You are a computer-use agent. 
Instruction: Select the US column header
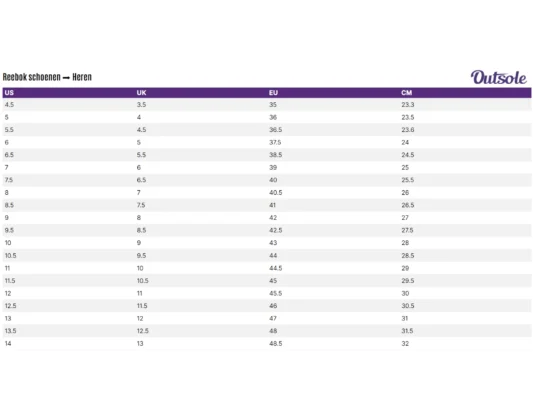pos(9,93)
